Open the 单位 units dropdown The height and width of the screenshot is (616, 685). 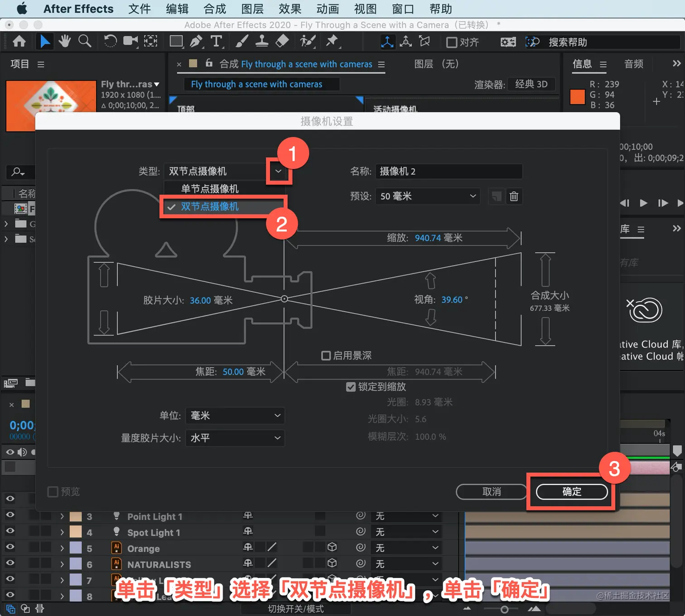235,415
